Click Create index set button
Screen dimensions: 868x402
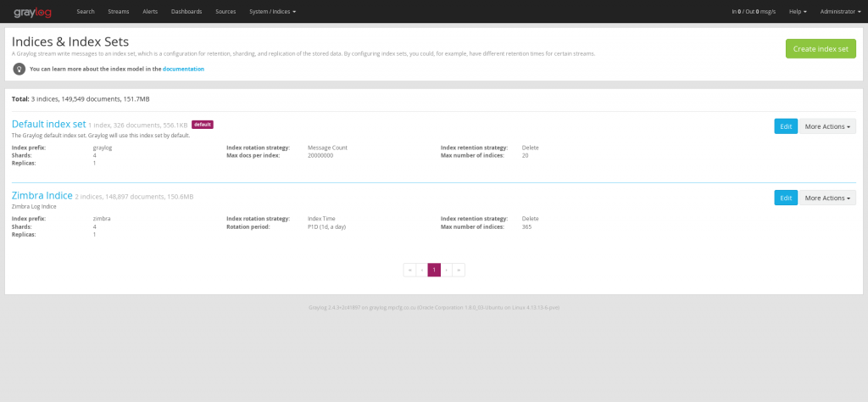[x=821, y=48]
